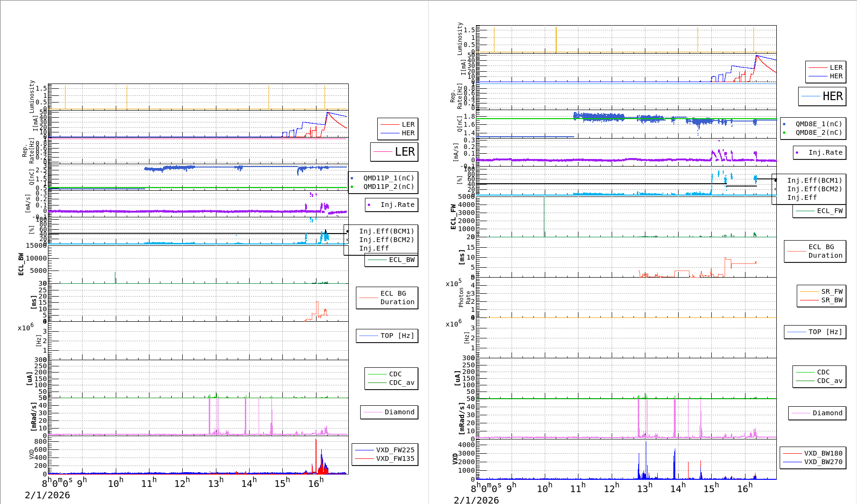Click TOP [Hz] legend in right panel

(x=825, y=332)
